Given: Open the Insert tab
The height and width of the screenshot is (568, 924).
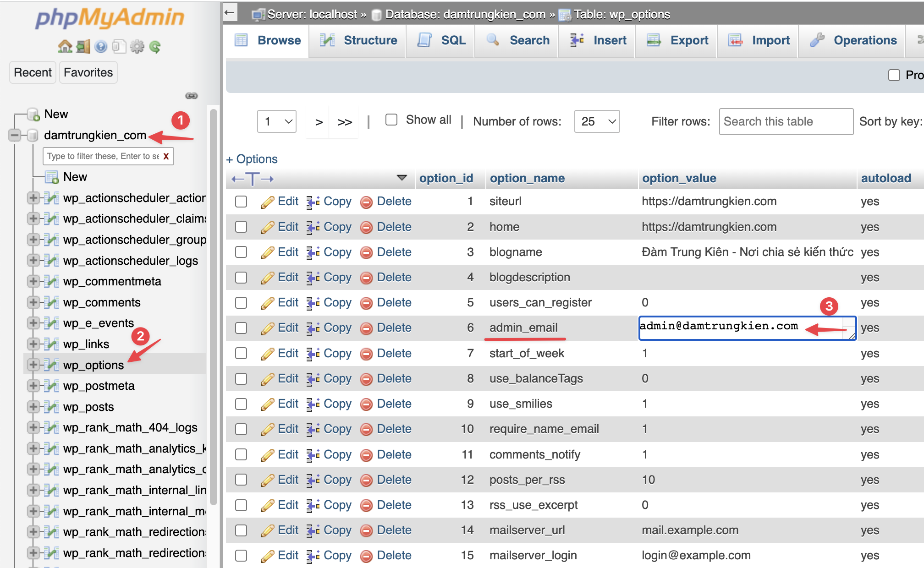Looking at the screenshot, I should click(x=598, y=41).
